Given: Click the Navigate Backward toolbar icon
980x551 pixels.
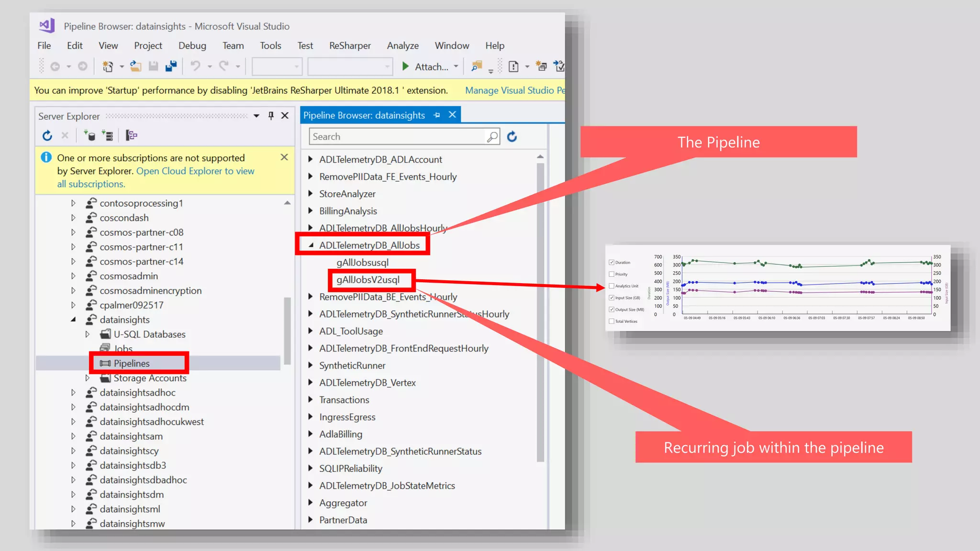Looking at the screenshot, I should [x=55, y=66].
